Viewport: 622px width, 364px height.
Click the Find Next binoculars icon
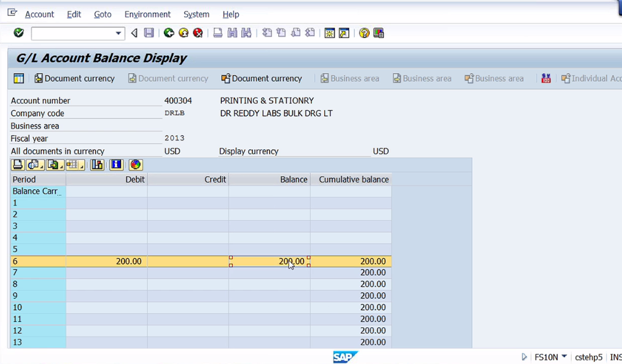coord(246,33)
